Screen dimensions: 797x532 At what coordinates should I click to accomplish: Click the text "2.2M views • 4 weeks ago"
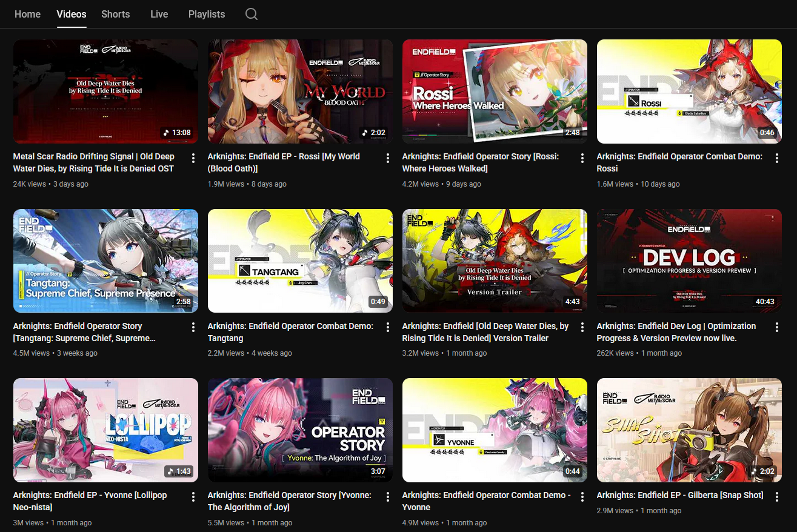[x=250, y=353]
